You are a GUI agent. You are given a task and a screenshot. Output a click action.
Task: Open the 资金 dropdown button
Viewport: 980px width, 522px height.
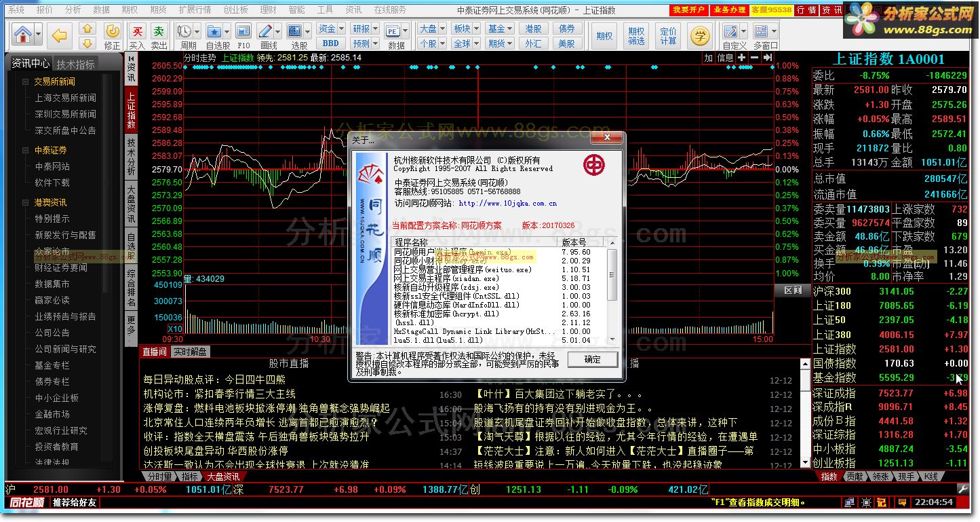pos(331,29)
